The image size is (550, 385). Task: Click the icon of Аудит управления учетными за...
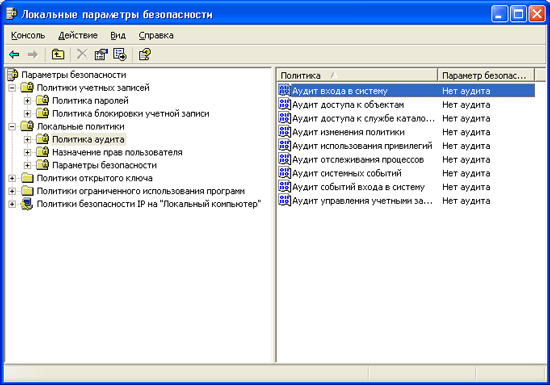[x=284, y=200]
